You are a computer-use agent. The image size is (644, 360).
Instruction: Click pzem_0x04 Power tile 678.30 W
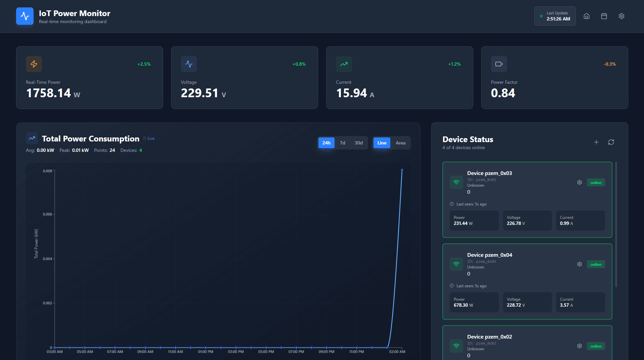coord(474,302)
